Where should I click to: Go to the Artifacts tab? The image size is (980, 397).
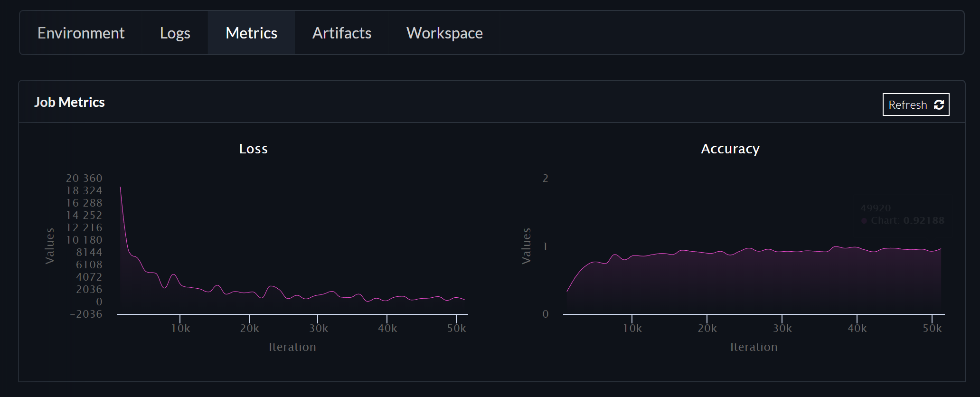[x=342, y=33]
